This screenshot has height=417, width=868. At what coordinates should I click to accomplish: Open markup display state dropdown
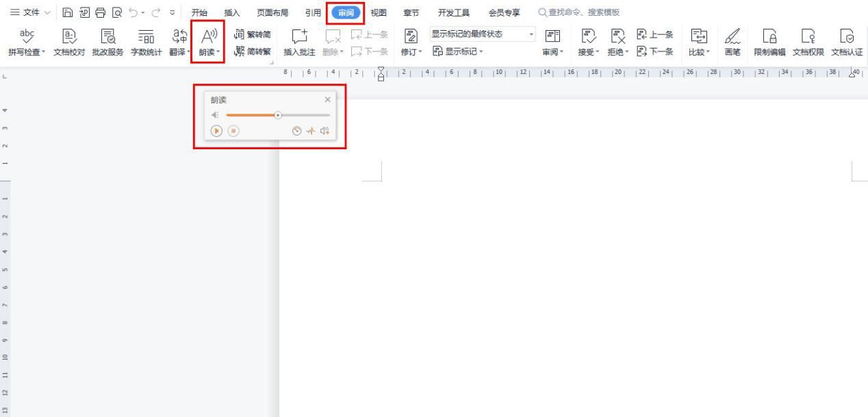[x=483, y=34]
